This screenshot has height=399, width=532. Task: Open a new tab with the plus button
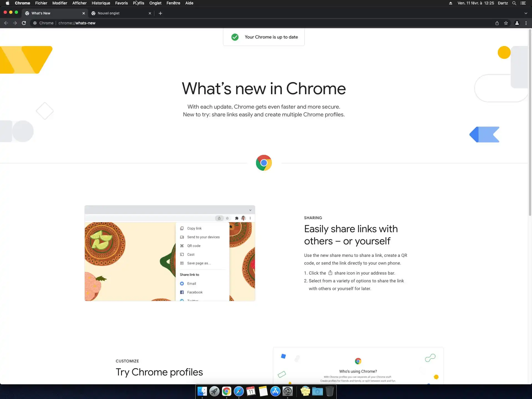tap(160, 13)
